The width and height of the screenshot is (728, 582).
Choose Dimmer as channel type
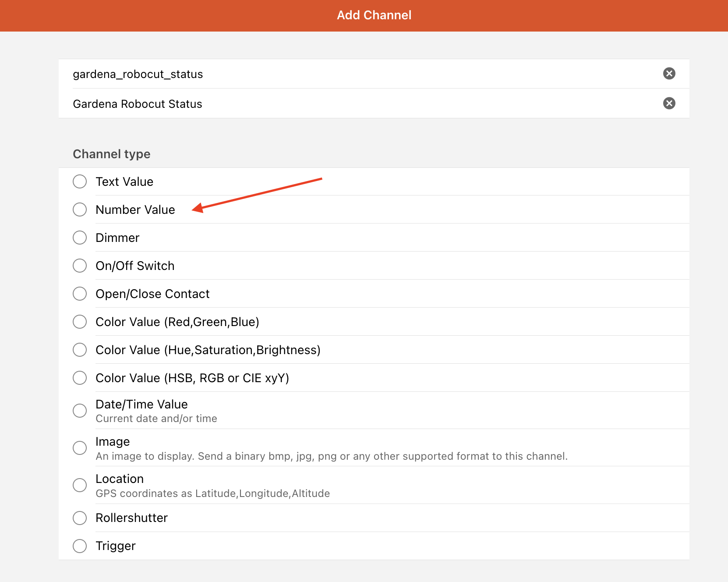[80, 238]
